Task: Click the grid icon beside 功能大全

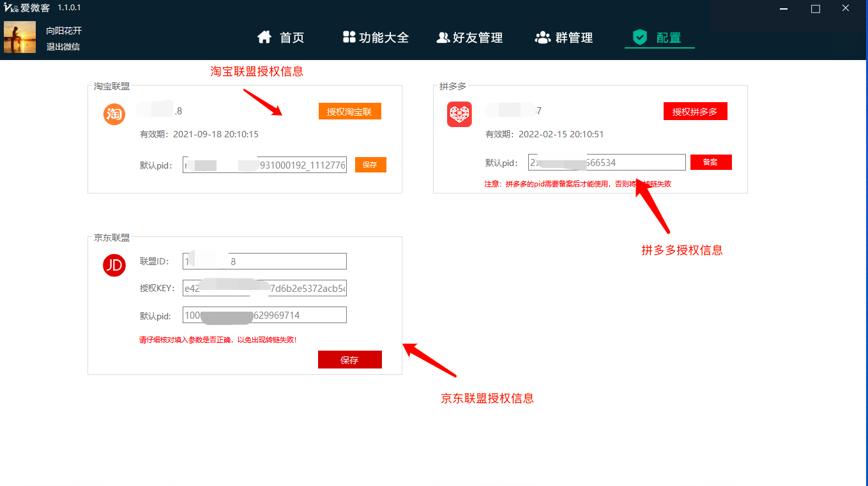Action: (349, 37)
